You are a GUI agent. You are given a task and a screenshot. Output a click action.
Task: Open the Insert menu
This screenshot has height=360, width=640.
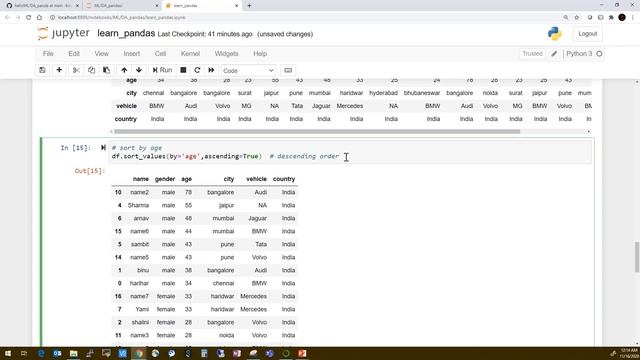[x=132, y=54]
